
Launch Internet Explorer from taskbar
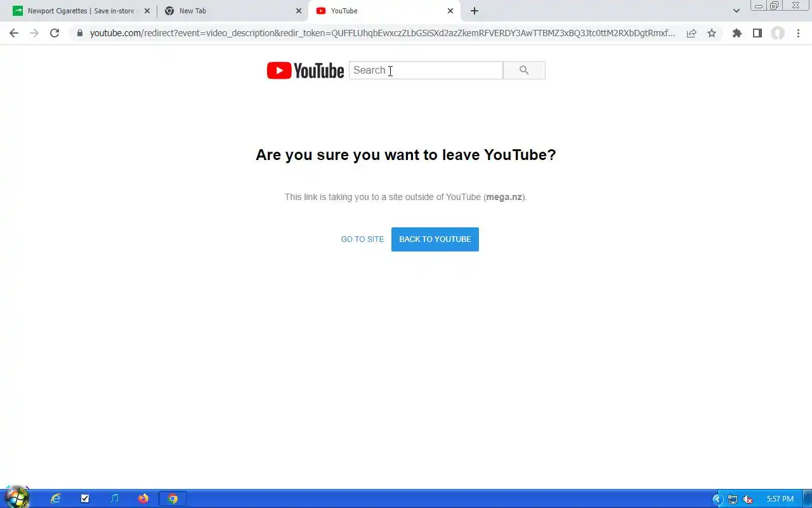point(56,499)
